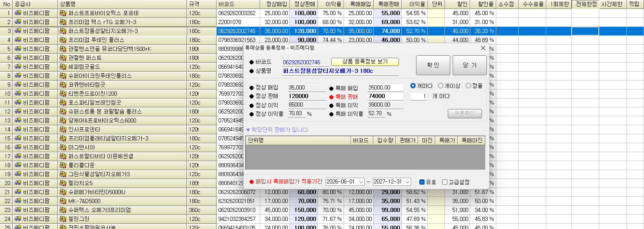Click product icon for 슈퍼아이크린루테인플러스

tap(63, 76)
